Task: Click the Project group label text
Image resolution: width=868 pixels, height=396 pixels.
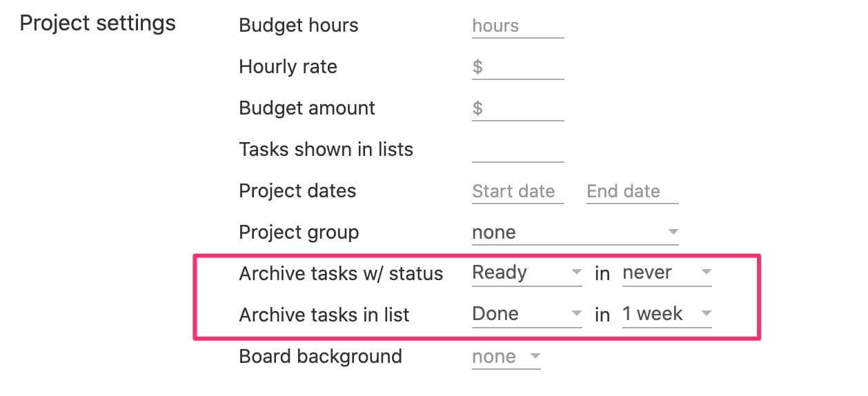Action: tap(299, 232)
